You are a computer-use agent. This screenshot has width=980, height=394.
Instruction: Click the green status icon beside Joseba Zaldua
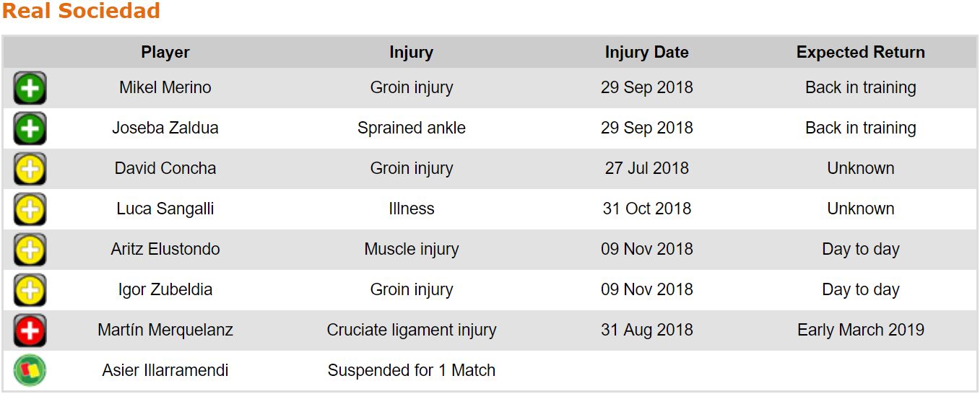pos(30,129)
